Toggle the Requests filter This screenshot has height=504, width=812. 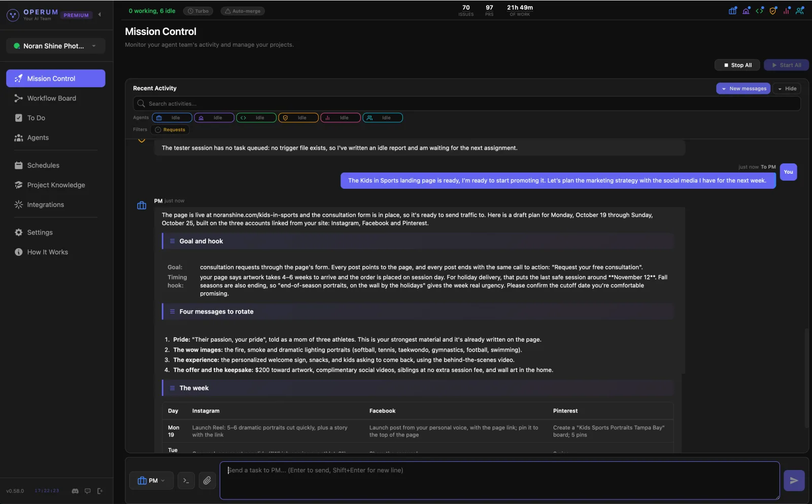[x=170, y=129]
